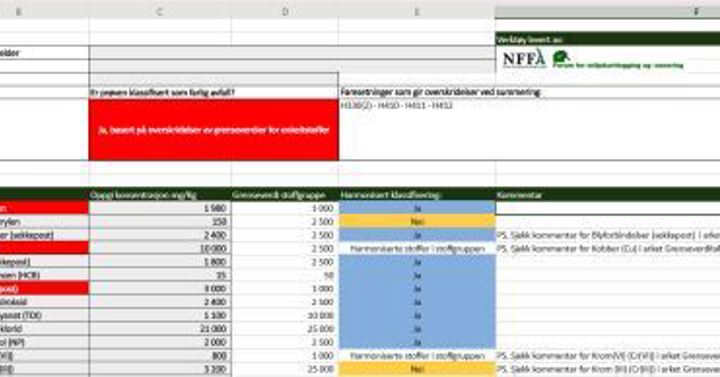Select the concentration cell with value 35
720x377 pixels.
(160, 275)
